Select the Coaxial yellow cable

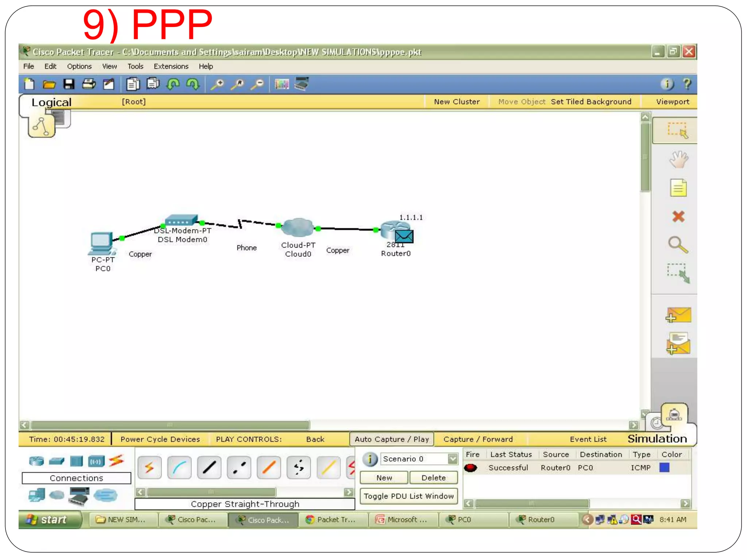[329, 467]
